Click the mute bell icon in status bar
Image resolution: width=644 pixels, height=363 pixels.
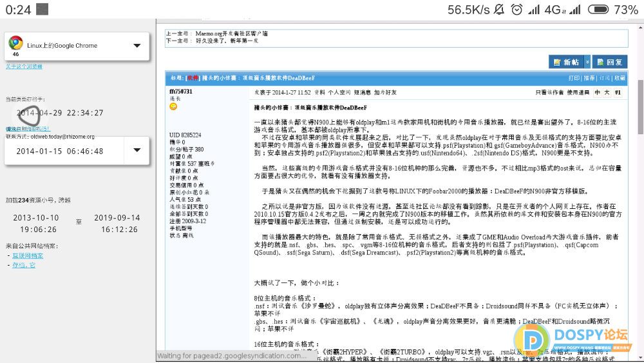click(x=499, y=10)
